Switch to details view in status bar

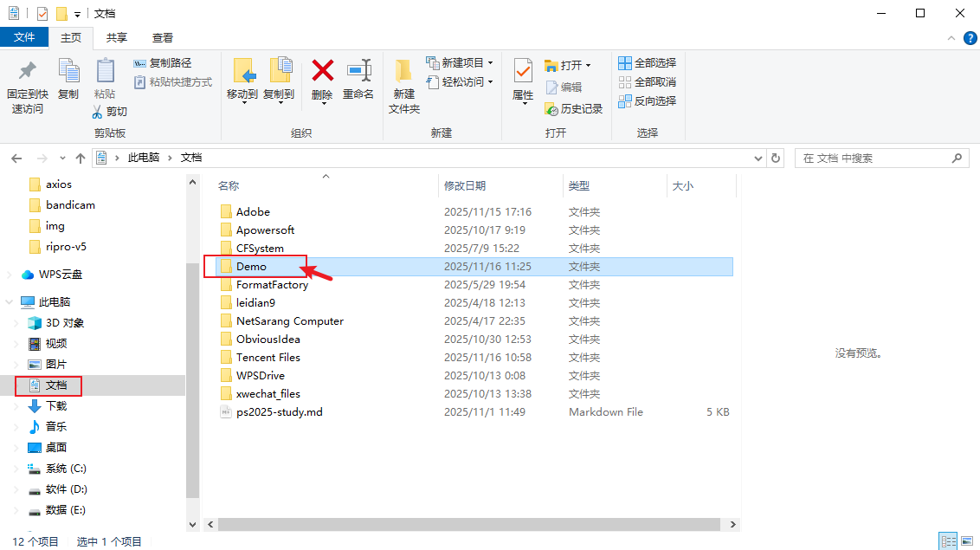tap(949, 541)
